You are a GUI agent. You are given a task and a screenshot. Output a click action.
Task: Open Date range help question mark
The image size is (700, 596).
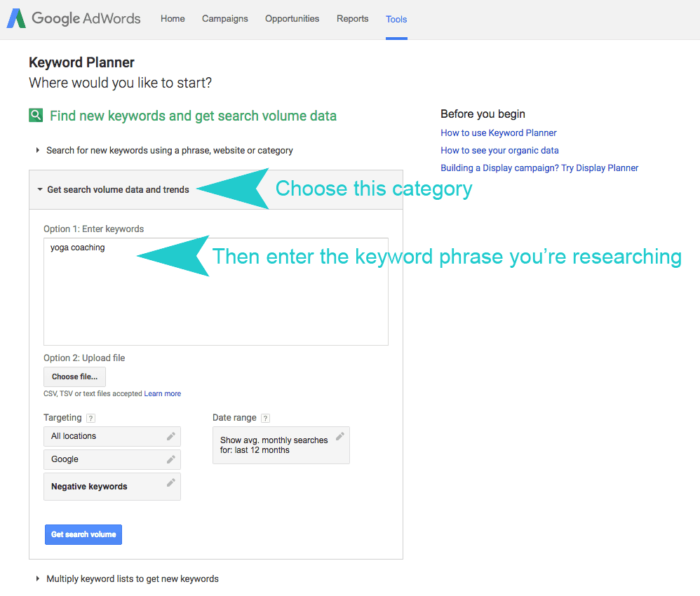pyautogui.click(x=265, y=419)
